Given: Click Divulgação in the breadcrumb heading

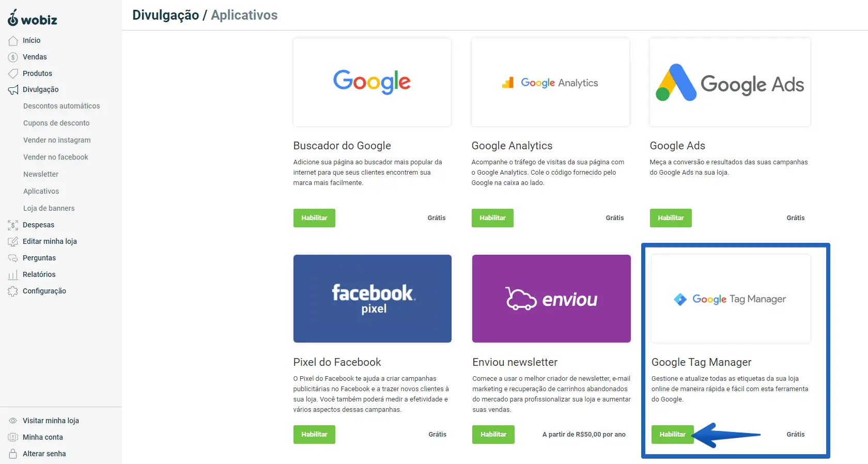Looking at the screenshot, I should tap(165, 15).
